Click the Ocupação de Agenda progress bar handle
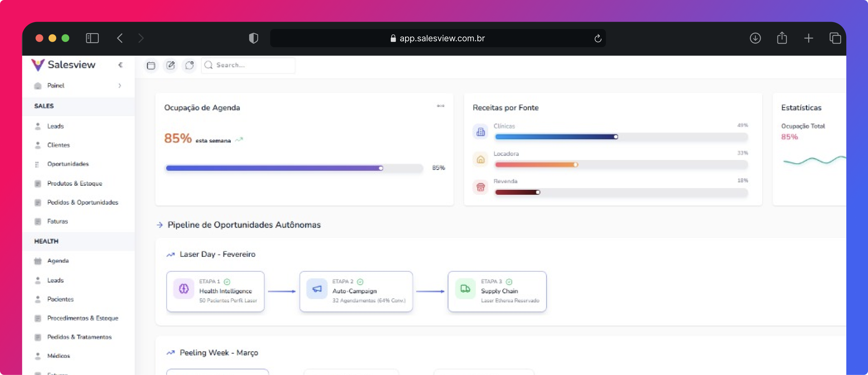The height and width of the screenshot is (375, 868). (381, 168)
